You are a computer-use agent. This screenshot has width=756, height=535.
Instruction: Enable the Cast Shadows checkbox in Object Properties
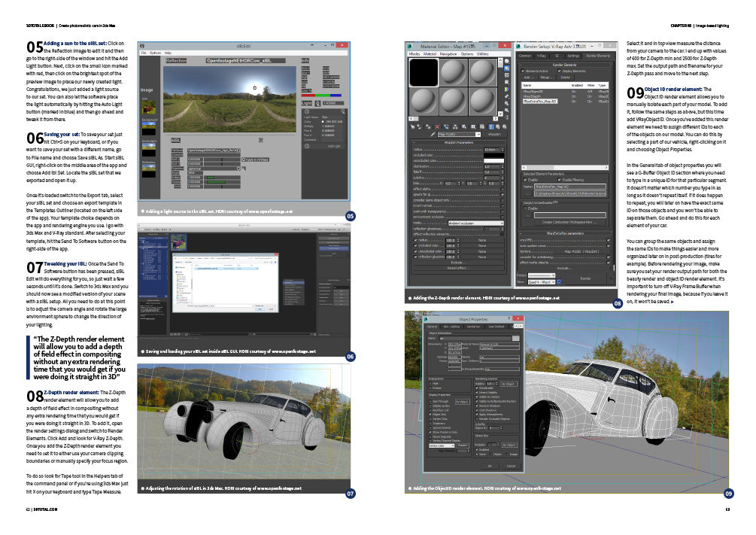pos(477,409)
